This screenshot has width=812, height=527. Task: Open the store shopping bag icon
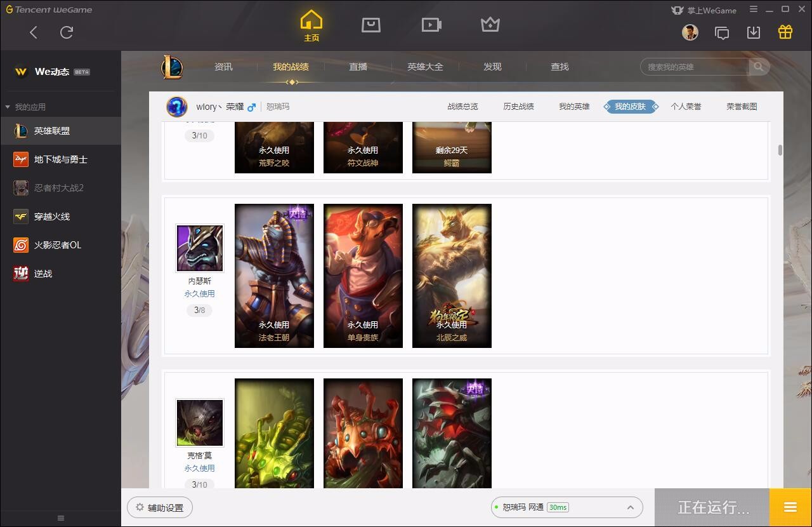click(x=371, y=25)
